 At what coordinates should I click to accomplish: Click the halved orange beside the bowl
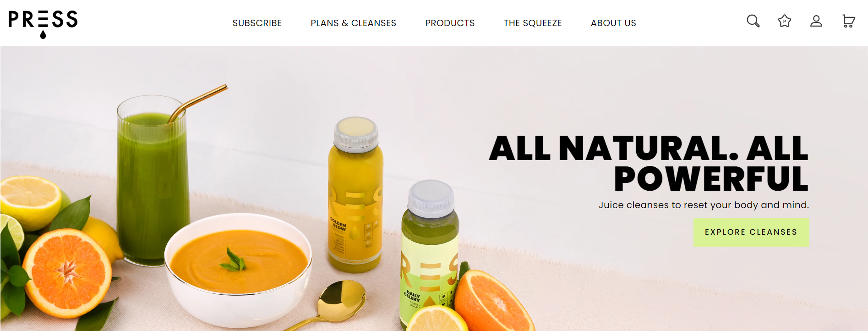67,274
